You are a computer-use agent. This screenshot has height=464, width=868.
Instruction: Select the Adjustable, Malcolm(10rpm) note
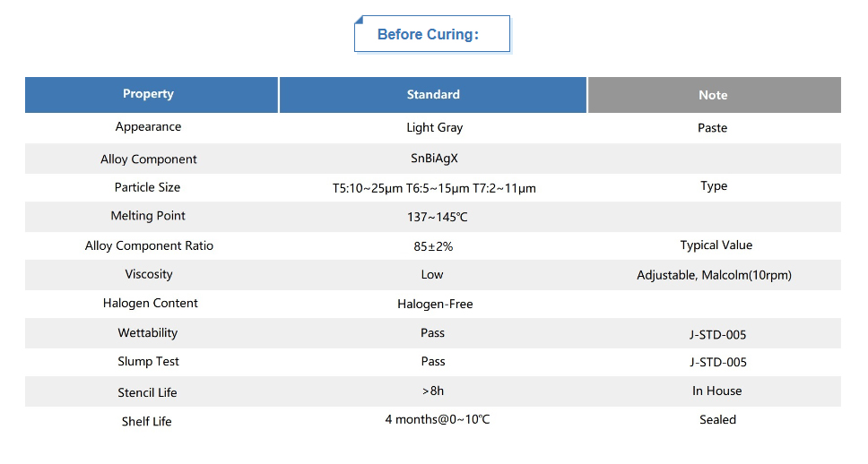click(714, 275)
